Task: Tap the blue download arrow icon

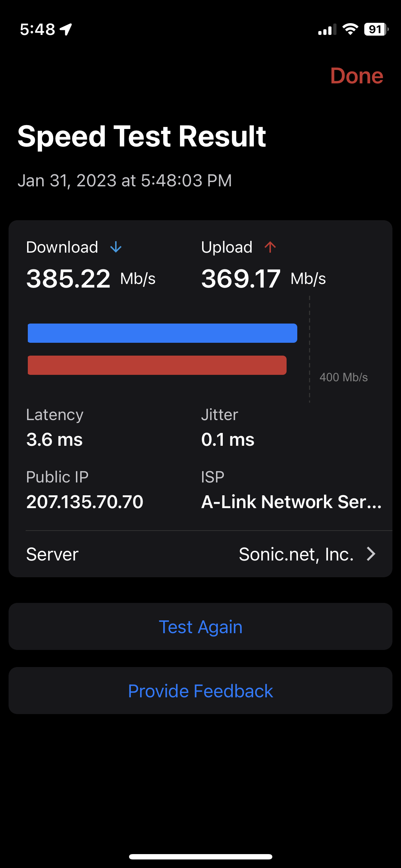Action: click(x=116, y=247)
